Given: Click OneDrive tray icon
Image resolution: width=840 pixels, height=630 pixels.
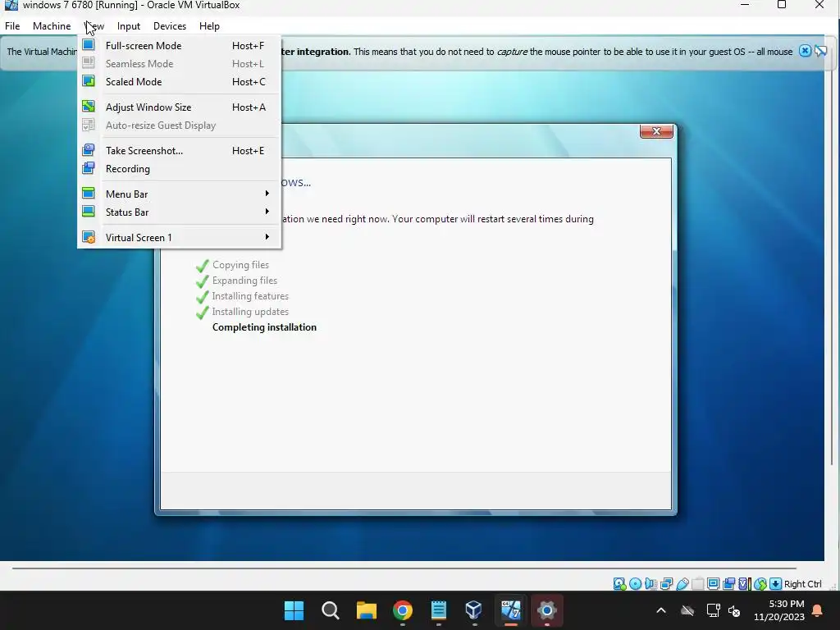Looking at the screenshot, I should [687, 610].
